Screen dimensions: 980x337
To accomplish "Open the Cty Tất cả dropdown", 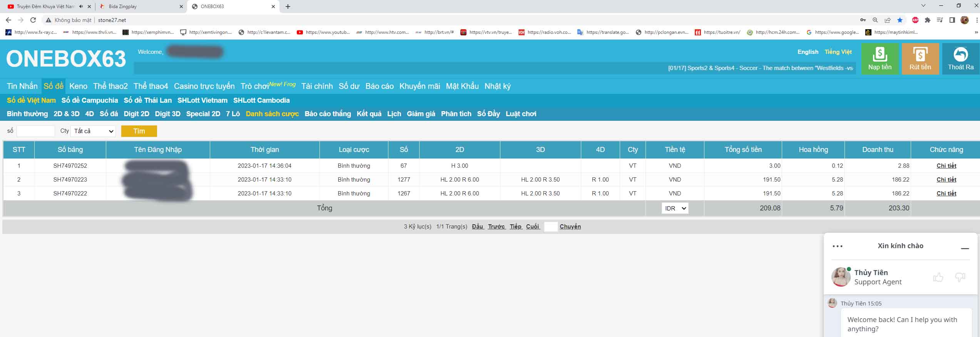I will point(93,131).
